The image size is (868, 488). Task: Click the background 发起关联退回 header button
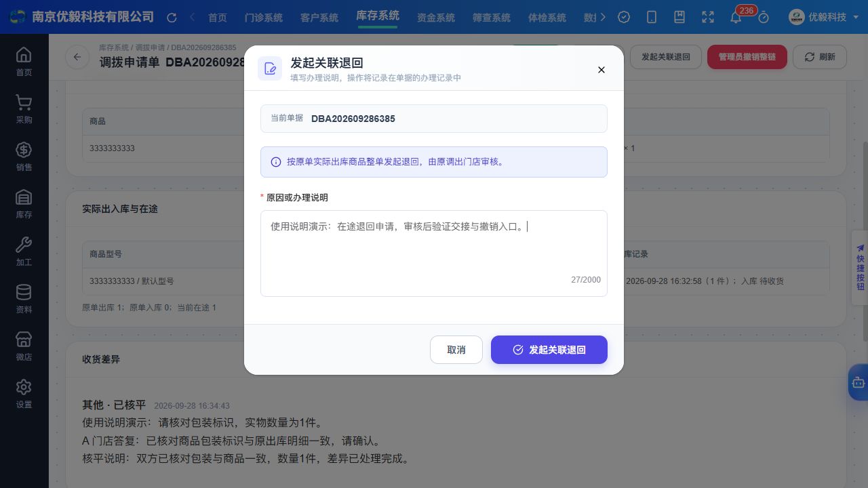coord(666,57)
